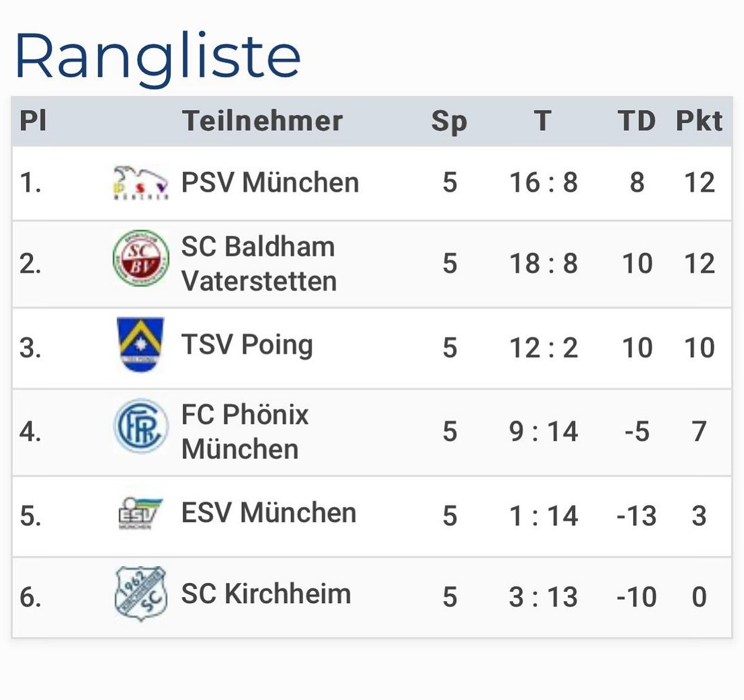Click the SC Baldham Vaterstetten crest
This screenshot has height=700, width=744.
140,258
